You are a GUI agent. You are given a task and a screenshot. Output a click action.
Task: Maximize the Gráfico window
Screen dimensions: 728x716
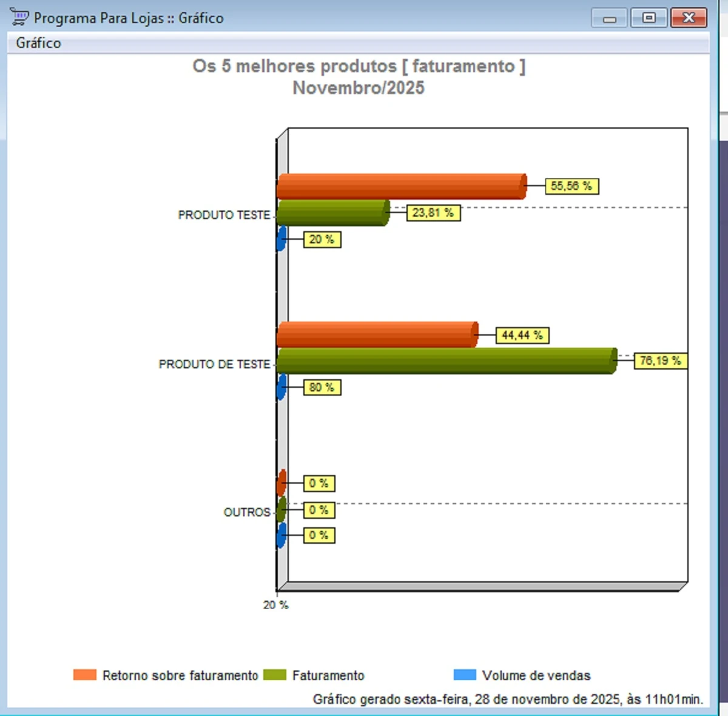[649, 18]
